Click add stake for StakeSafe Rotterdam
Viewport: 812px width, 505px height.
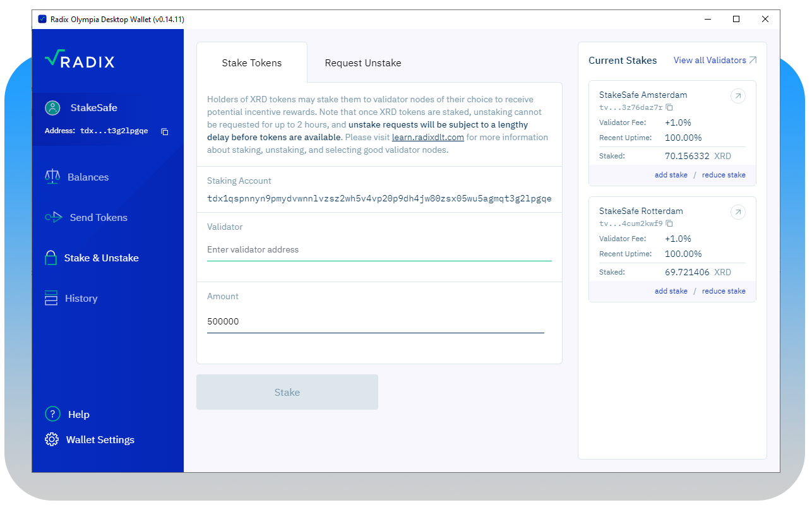tap(671, 291)
